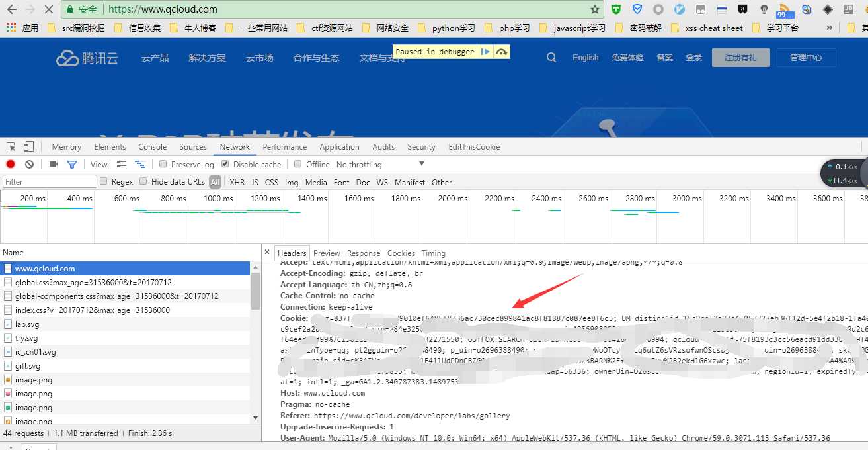Enable the Offline checkbox
The width and height of the screenshot is (868, 450).
(x=298, y=164)
